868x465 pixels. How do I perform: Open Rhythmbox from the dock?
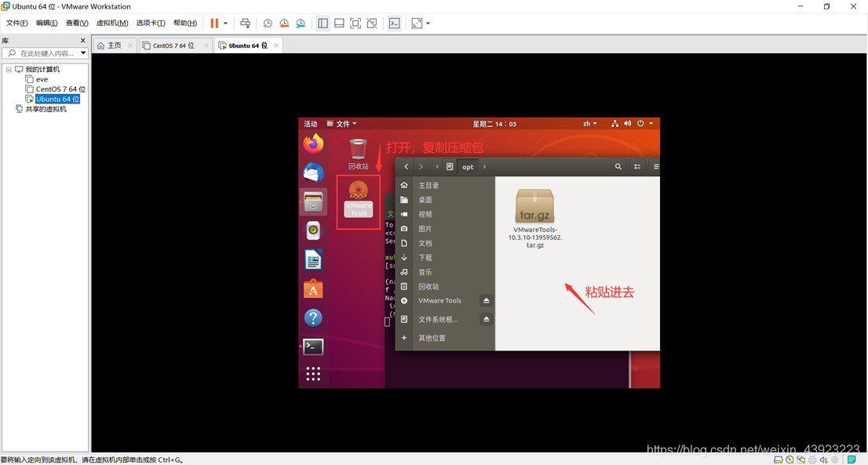(313, 231)
